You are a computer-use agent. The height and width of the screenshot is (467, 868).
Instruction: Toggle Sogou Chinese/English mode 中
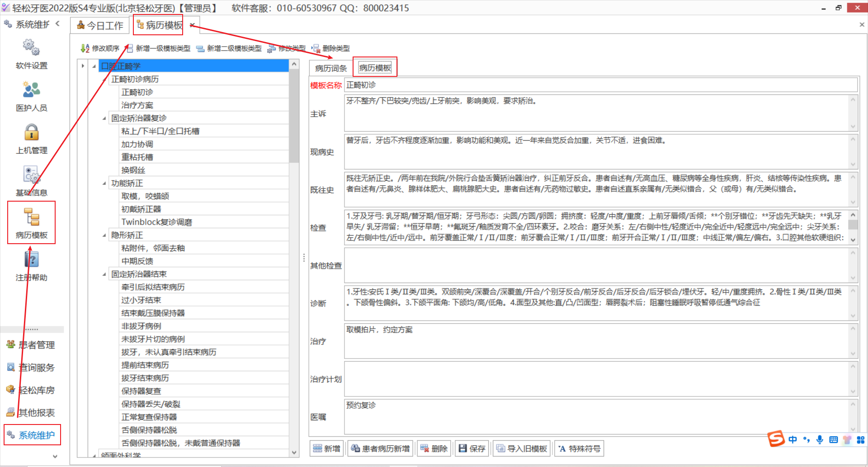[793, 439]
